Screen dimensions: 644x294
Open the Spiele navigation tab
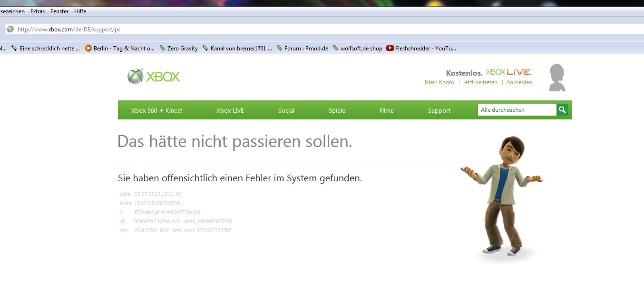coord(337,110)
